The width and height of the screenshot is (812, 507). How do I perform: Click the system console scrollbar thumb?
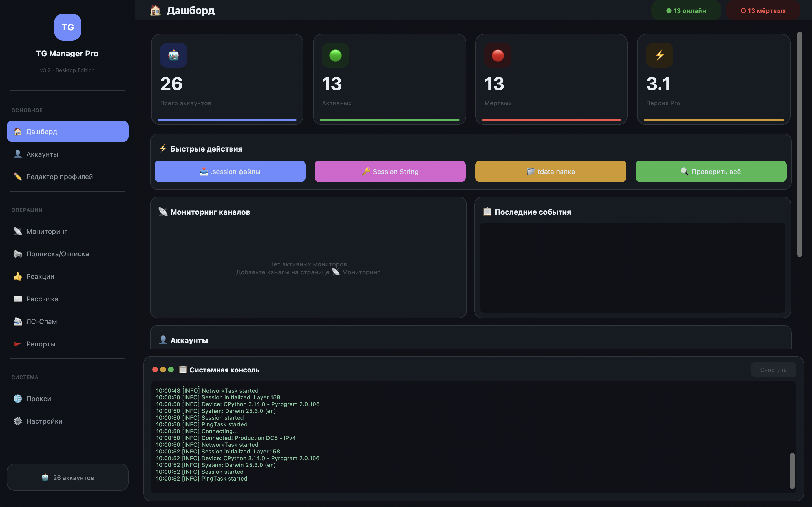click(792, 470)
